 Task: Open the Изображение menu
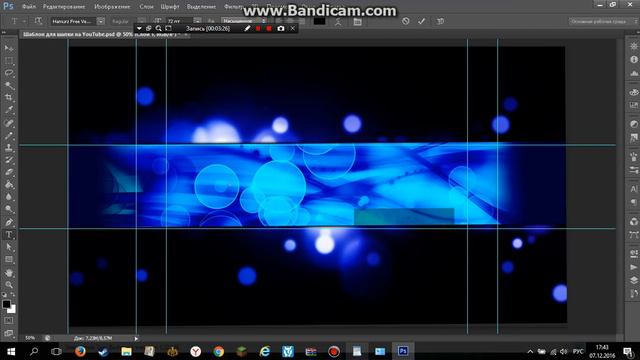112,7
